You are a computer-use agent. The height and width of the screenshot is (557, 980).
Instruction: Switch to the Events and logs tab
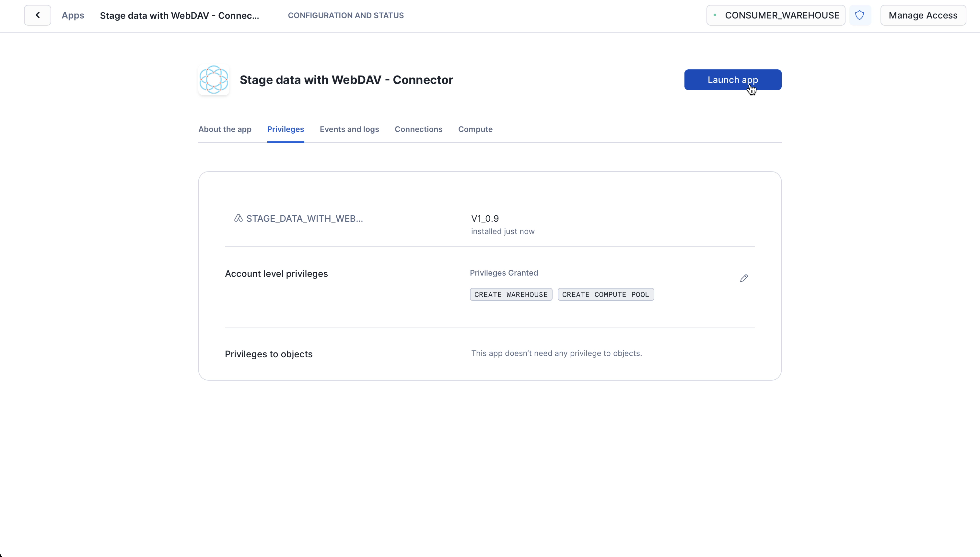(349, 129)
